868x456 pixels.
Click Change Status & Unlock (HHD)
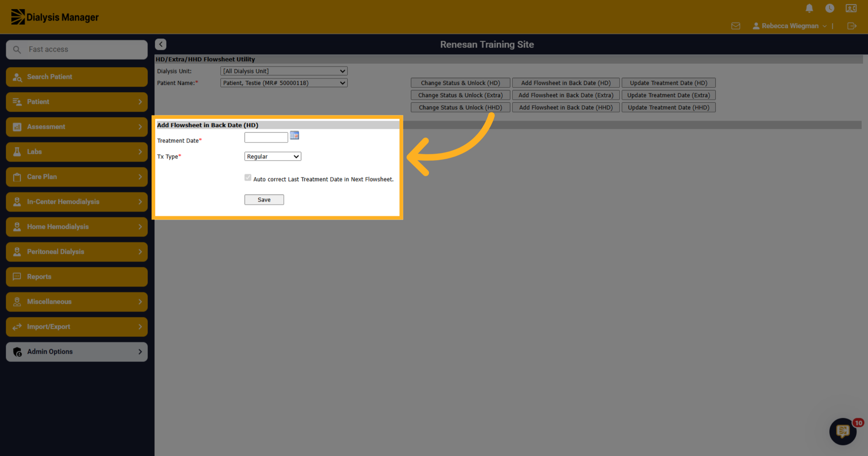(460, 108)
